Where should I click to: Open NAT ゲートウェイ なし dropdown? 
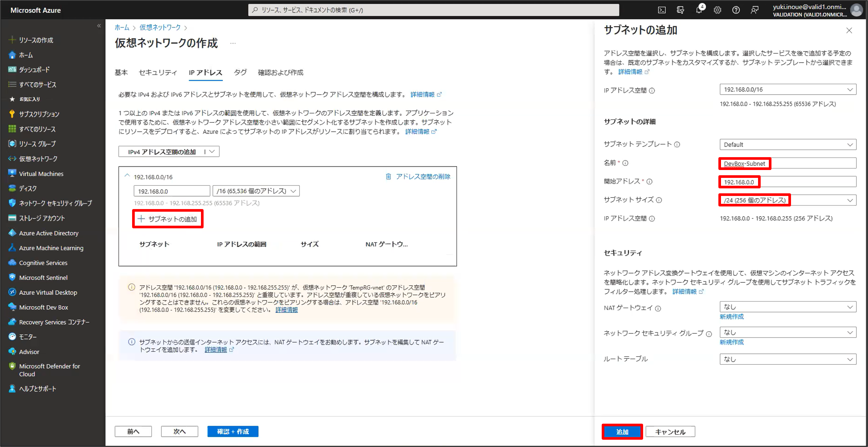[x=788, y=306]
